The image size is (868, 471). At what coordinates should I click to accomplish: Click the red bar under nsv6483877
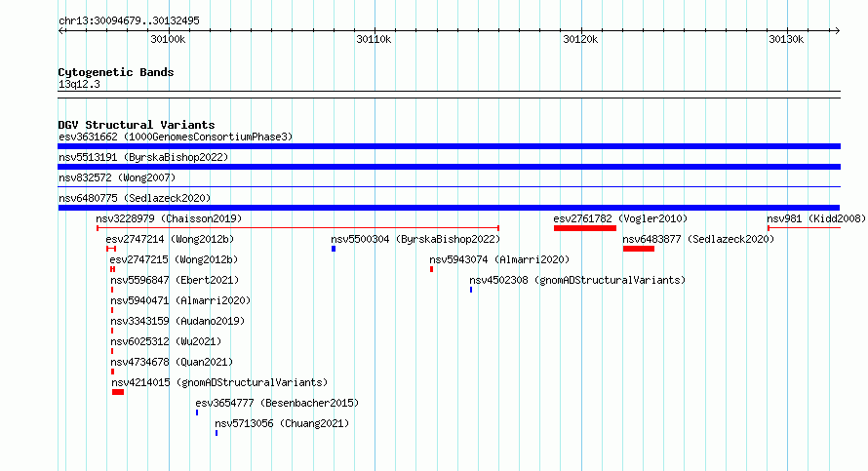tap(638, 249)
